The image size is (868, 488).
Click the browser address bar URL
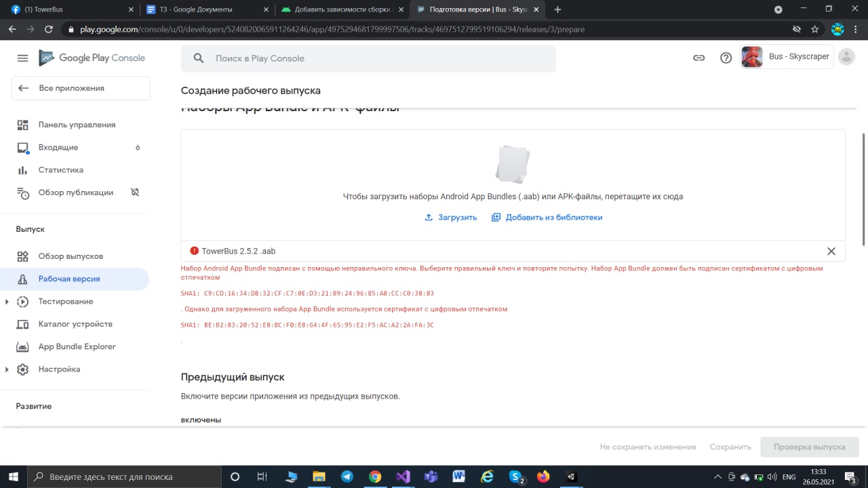[x=332, y=30]
